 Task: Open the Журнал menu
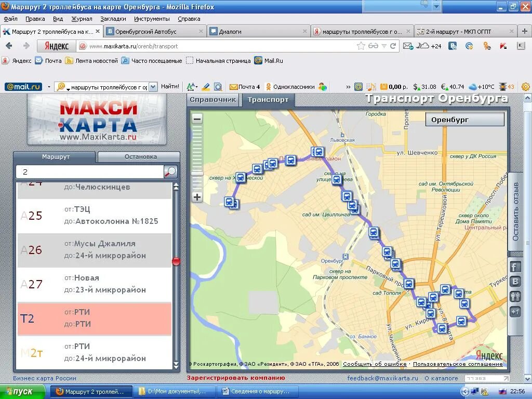82,19
